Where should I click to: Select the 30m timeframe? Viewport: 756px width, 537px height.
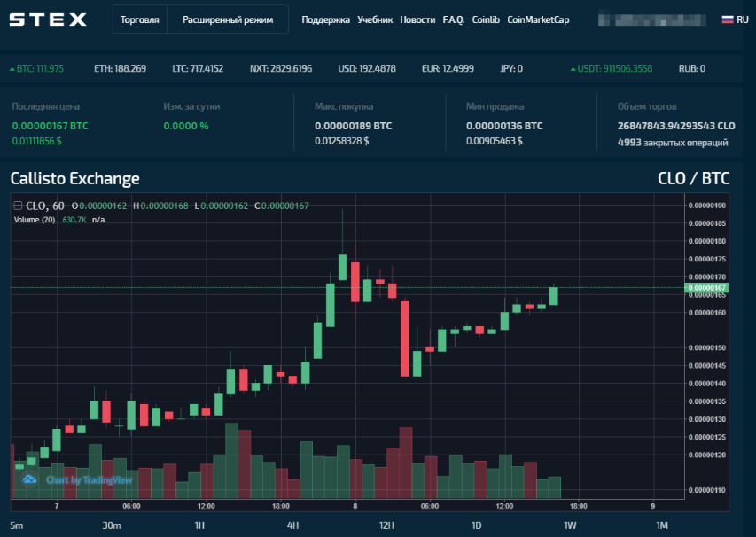[x=112, y=525]
